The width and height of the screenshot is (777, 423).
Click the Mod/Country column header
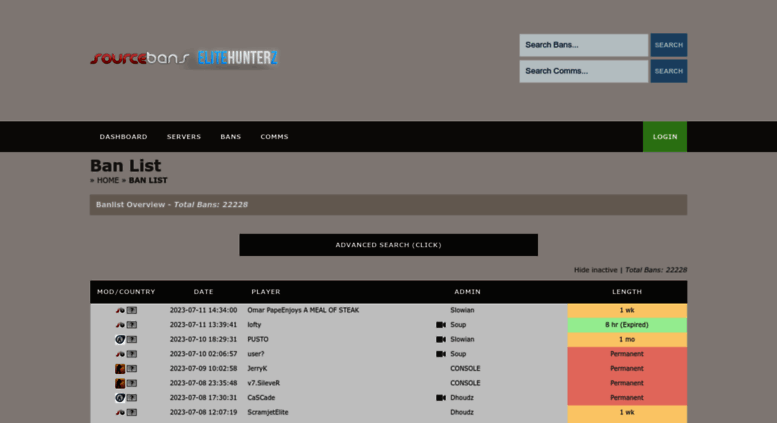coord(126,292)
